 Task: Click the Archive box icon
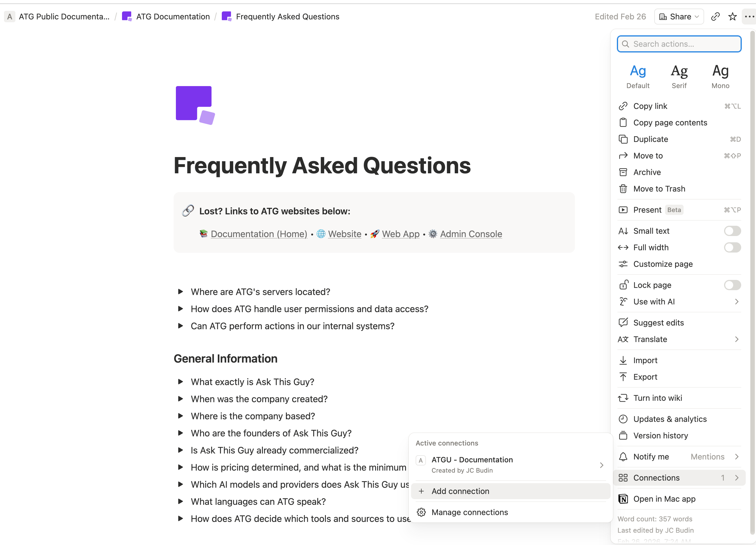pyautogui.click(x=623, y=172)
